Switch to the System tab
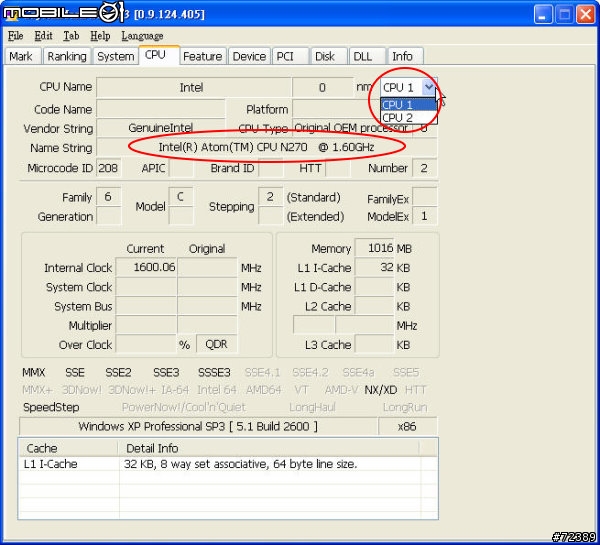This screenshot has width=600, height=545. click(x=116, y=57)
